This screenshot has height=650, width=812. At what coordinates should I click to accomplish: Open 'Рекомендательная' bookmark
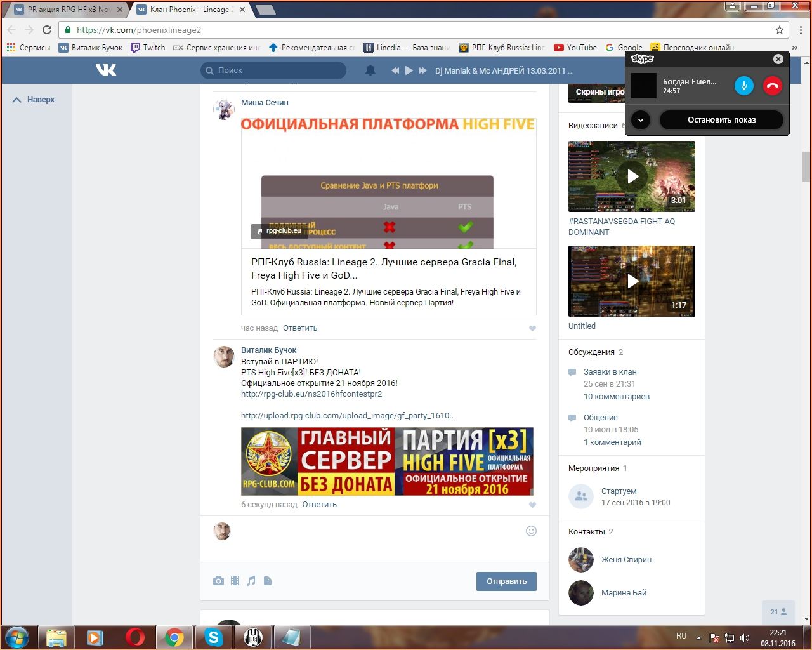coord(312,48)
